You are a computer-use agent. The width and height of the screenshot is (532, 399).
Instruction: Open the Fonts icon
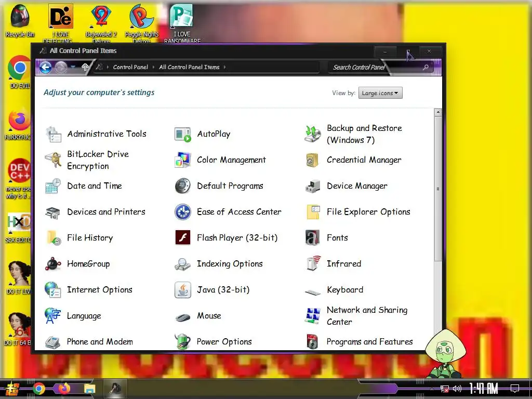(x=312, y=238)
